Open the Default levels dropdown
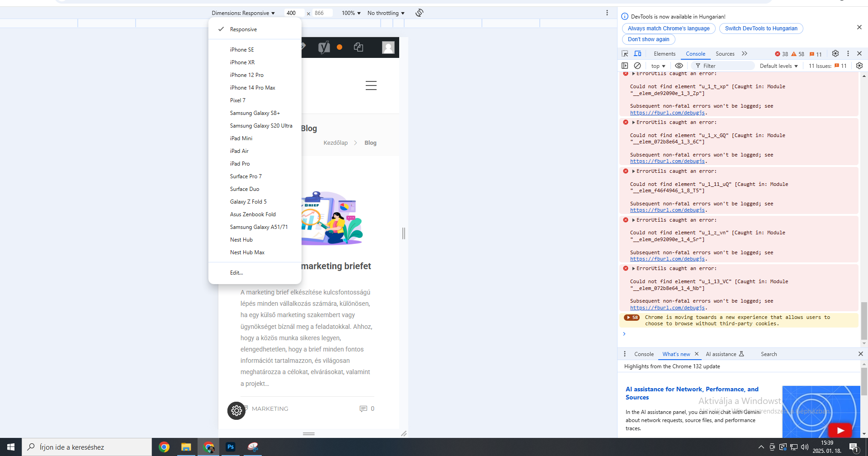Viewport: 868px width, 456px height. tap(779, 66)
